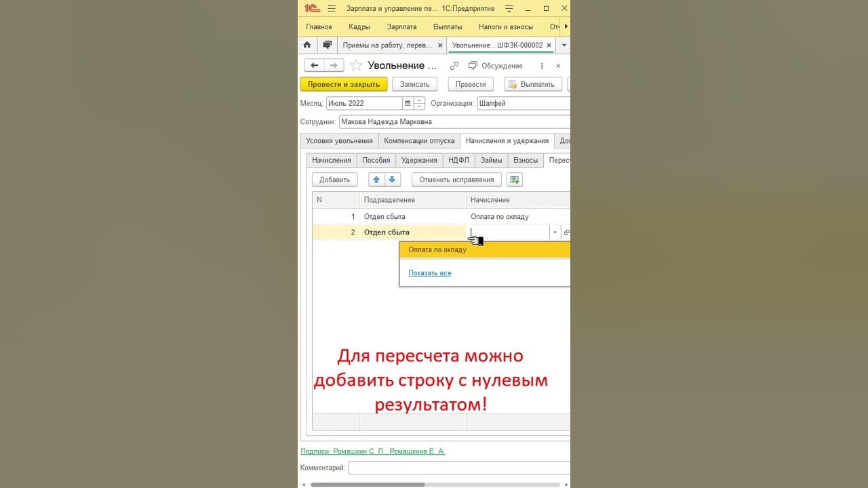Open the discussions speech bubble tab icon
This screenshot has height=488, width=868.
point(328,45)
